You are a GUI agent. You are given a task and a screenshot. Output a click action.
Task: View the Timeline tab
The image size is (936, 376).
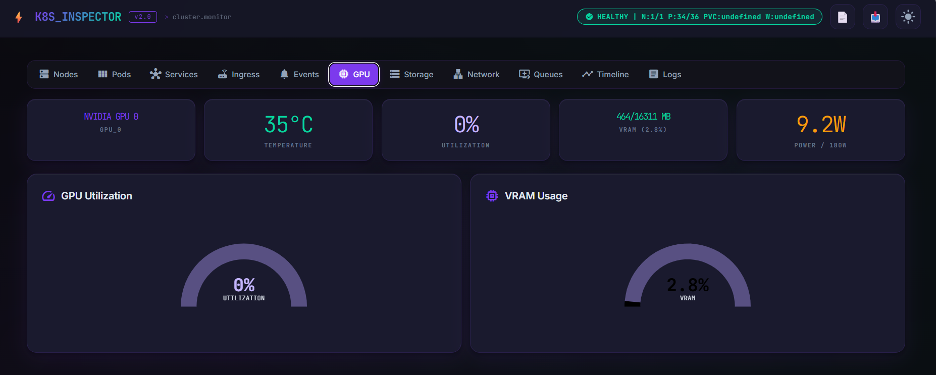(605, 75)
